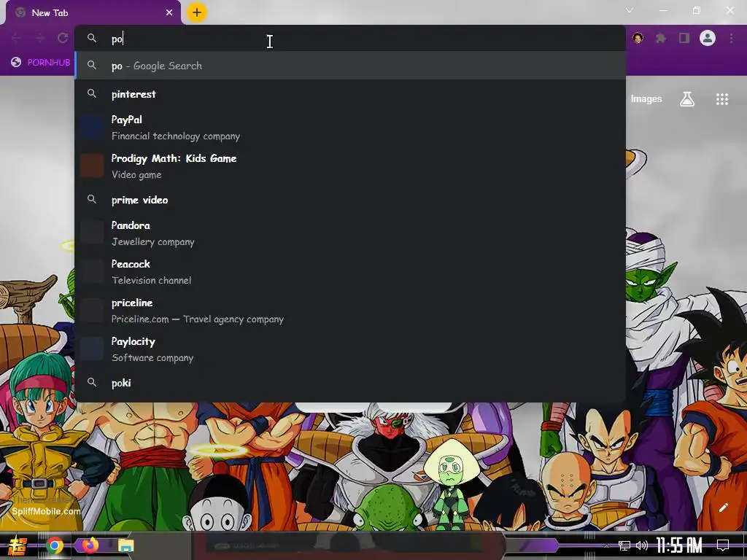Image resolution: width=747 pixels, height=560 pixels.
Task: Click the Prodigy Math suggestion thumbnail
Action: (92, 166)
